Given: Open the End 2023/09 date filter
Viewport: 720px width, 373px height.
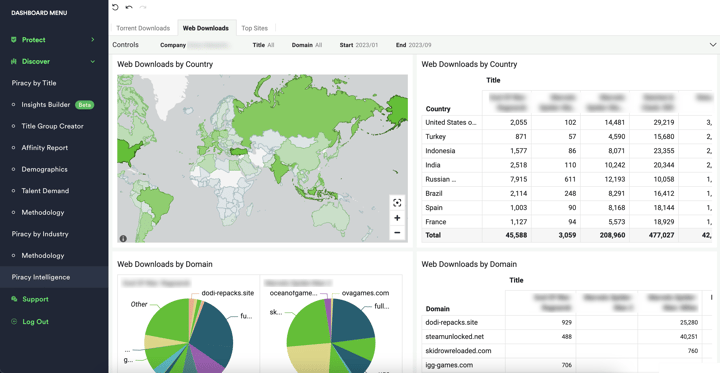Looking at the screenshot, I should click(413, 45).
